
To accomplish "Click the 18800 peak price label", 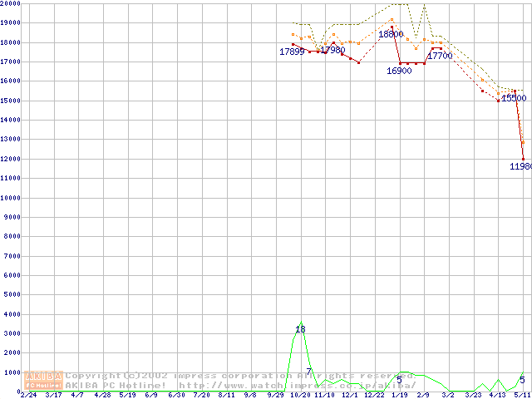I will click(391, 34).
